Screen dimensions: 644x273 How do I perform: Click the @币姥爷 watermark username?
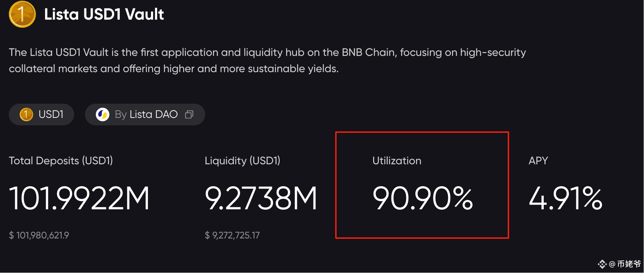pos(625,264)
